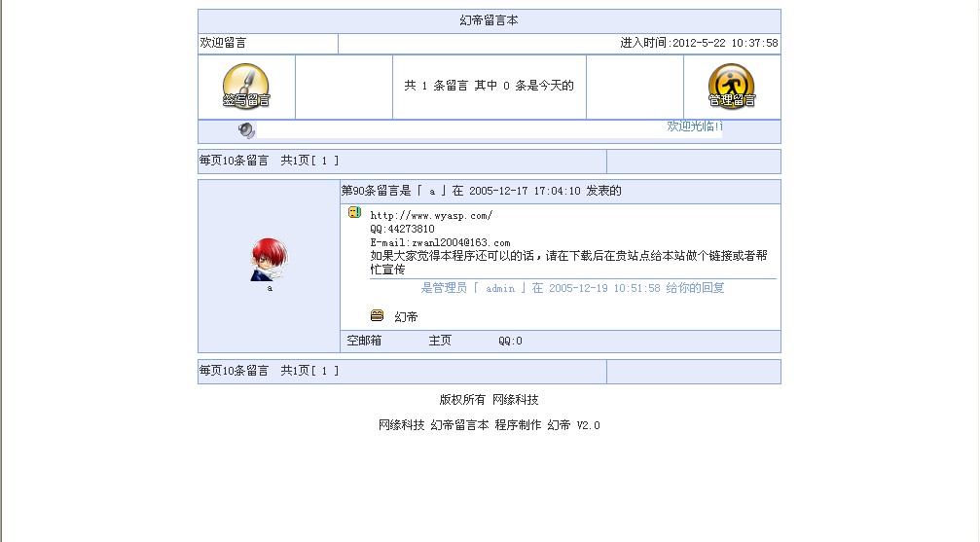Click the red-haired avatar image

pos(269,260)
